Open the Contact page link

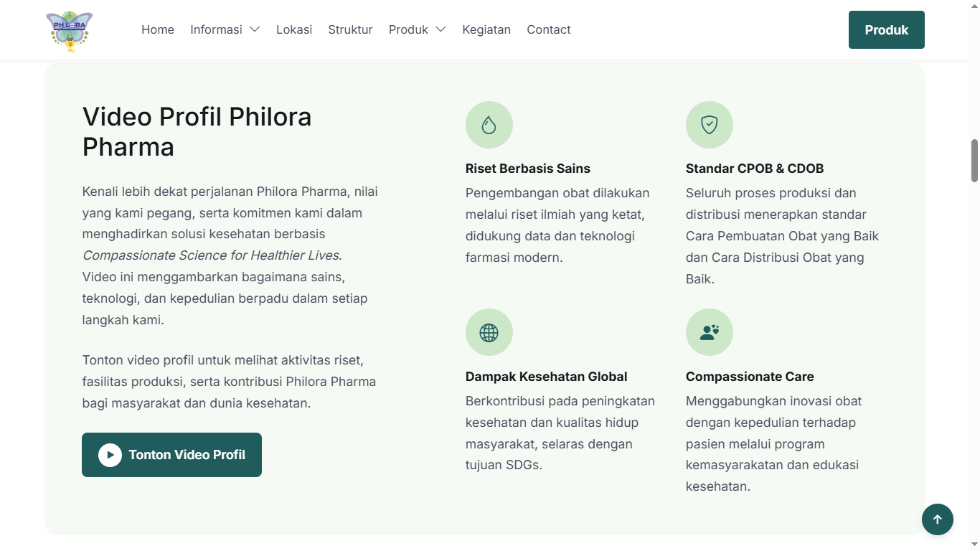pyautogui.click(x=549, y=29)
